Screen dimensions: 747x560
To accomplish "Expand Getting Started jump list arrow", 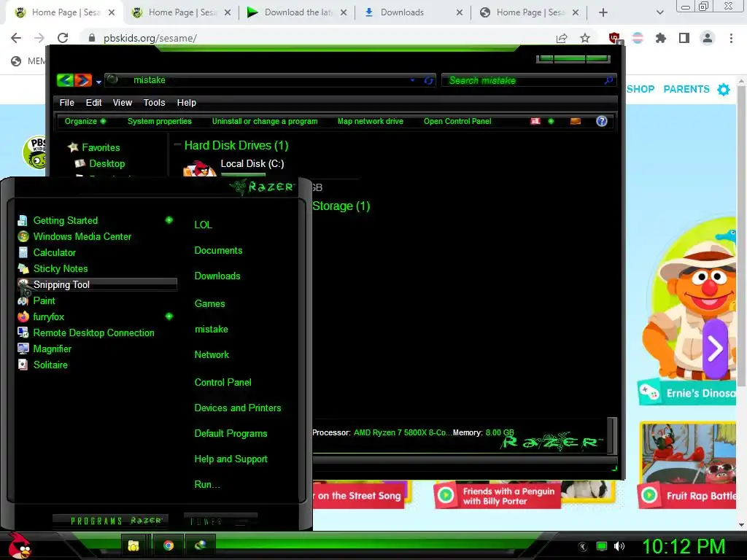I will 169,220.
